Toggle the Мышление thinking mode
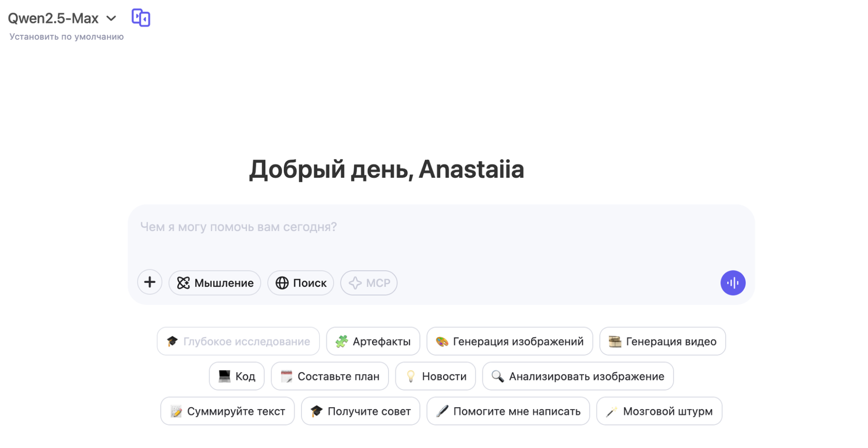Image resolution: width=868 pixels, height=448 pixels. [x=215, y=283]
